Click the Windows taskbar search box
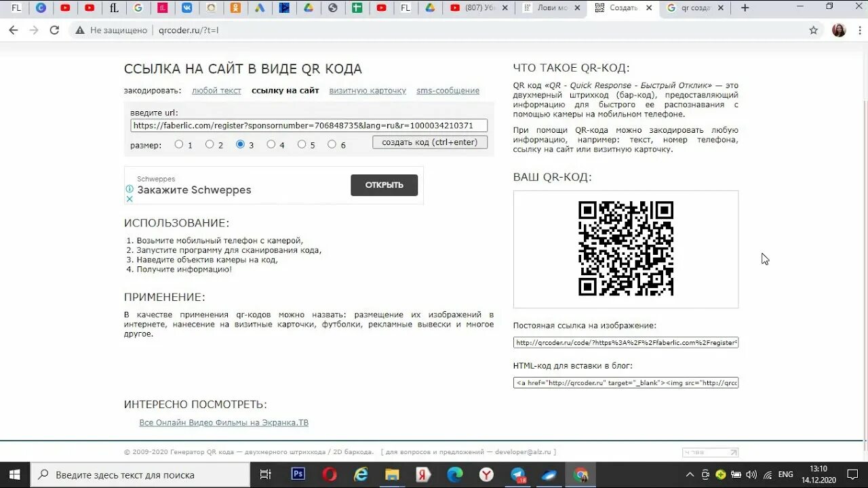This screenshot has height=488, width=868. pos(141,474)
